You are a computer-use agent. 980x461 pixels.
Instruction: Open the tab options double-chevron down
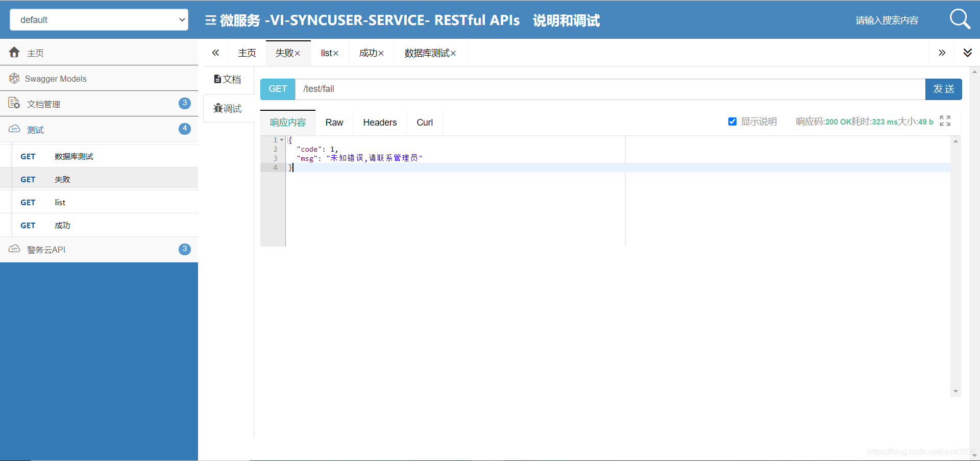coord(967,53)
